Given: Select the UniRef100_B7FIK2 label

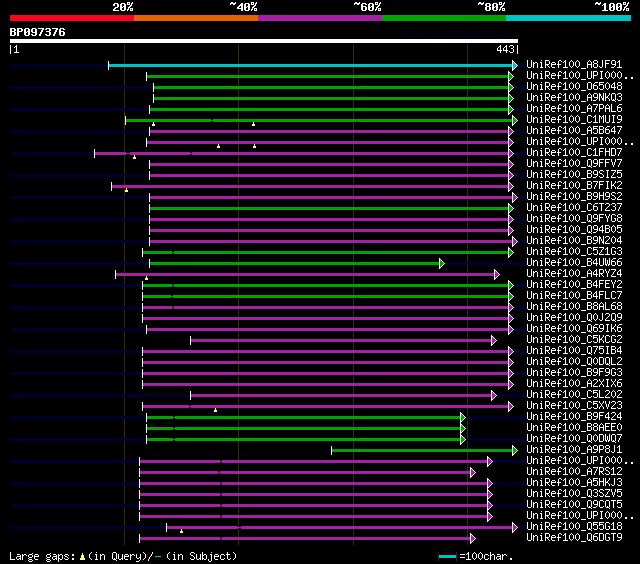Looking at the screenshot, I should coord(574,186).
